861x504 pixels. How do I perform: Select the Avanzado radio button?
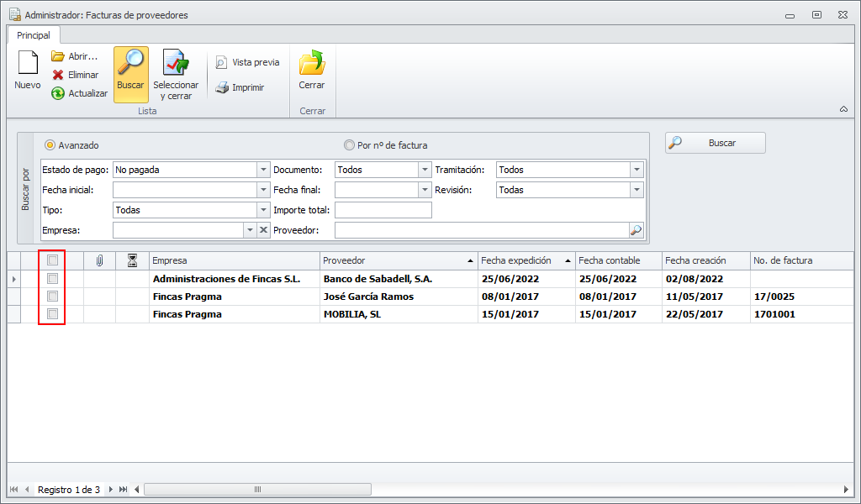[50, 145]
